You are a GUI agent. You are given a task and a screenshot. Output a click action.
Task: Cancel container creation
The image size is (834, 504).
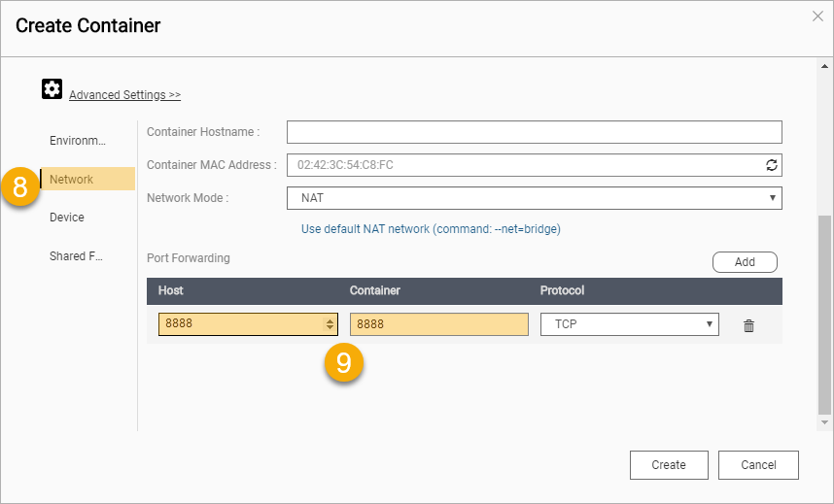758,465
